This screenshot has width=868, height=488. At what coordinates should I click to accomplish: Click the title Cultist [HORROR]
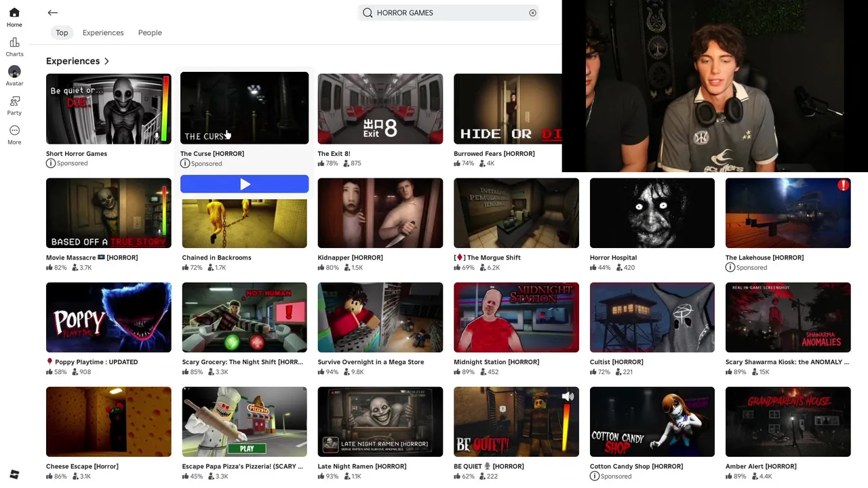[616, 362]
